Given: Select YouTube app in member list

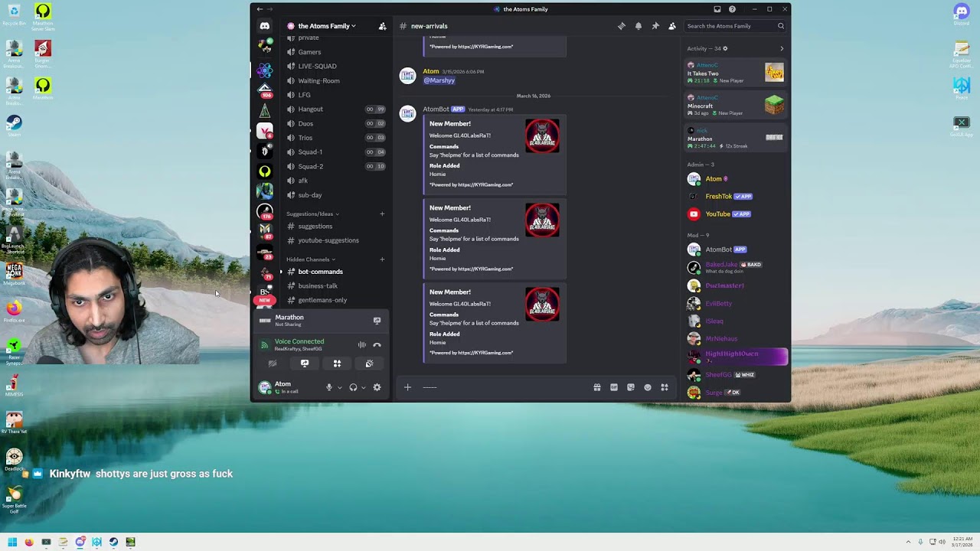Looking at the screenshot, I should click(x=736, y=214).
